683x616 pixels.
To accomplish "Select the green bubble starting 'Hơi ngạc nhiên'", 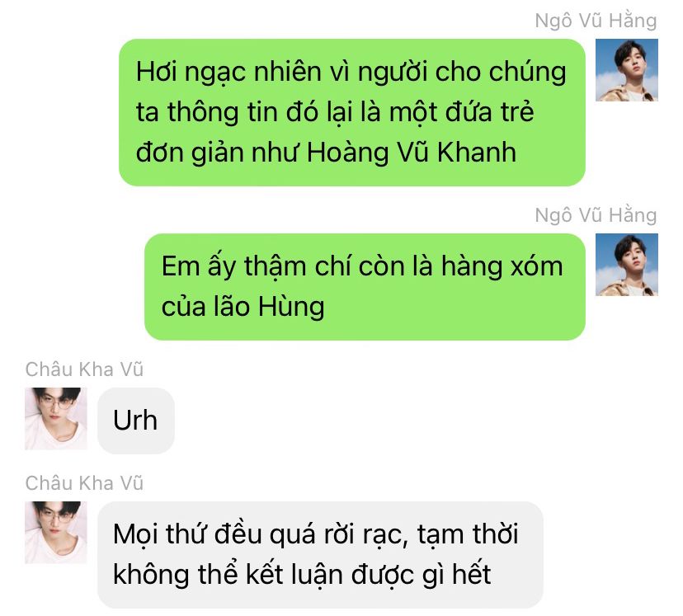I will coord(352,112).
